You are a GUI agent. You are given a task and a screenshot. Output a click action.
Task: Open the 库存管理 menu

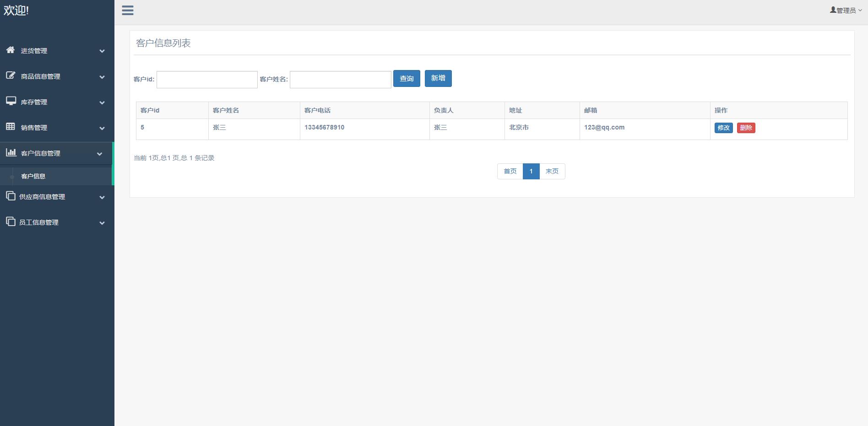[57, 102]
